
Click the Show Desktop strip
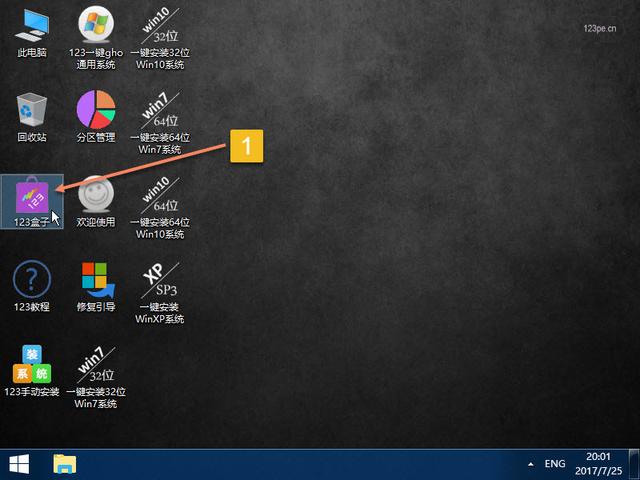tap(634, 464)
